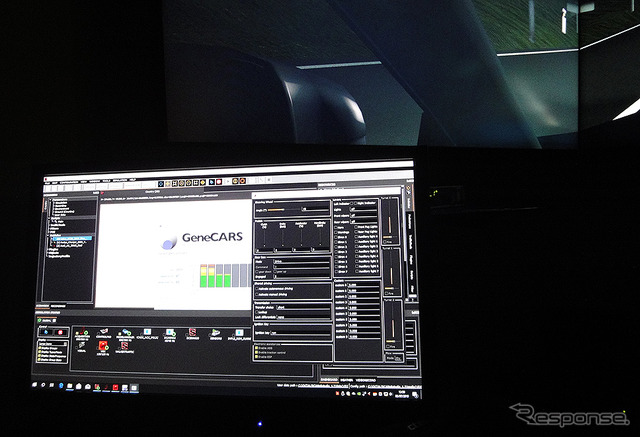Open the Front wipers dropdown
The width and height of the screenshot is (640, 437).
364,215
